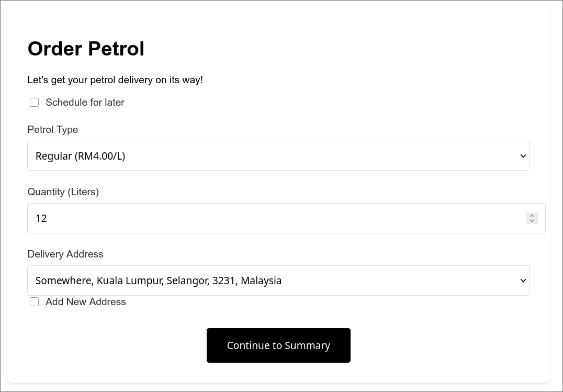Viewport: 563px width, 392px height.
Task: Click the Add New Address label text
Action: (x=85, y=302)
